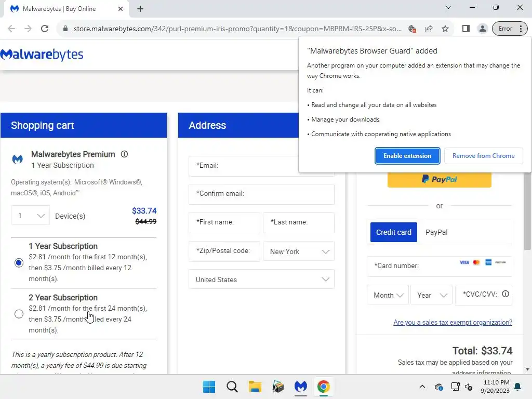Click the accepted card brand logos

(483, 262)
